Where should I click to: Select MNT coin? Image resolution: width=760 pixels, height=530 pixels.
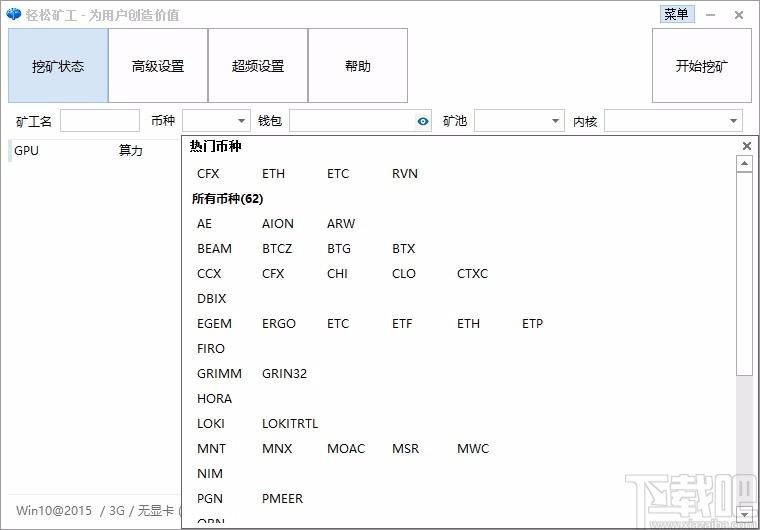[x=211, y=449]
